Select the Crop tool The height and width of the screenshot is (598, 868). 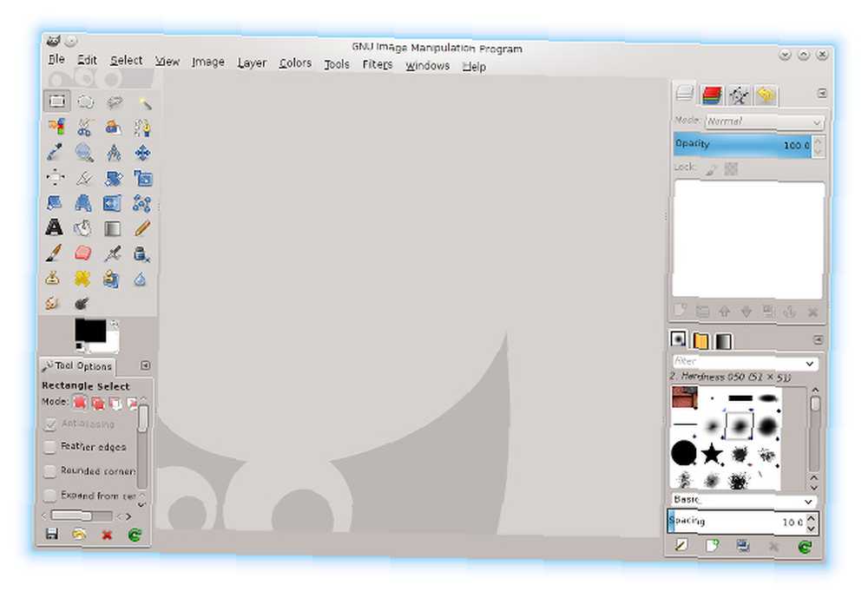84,178
